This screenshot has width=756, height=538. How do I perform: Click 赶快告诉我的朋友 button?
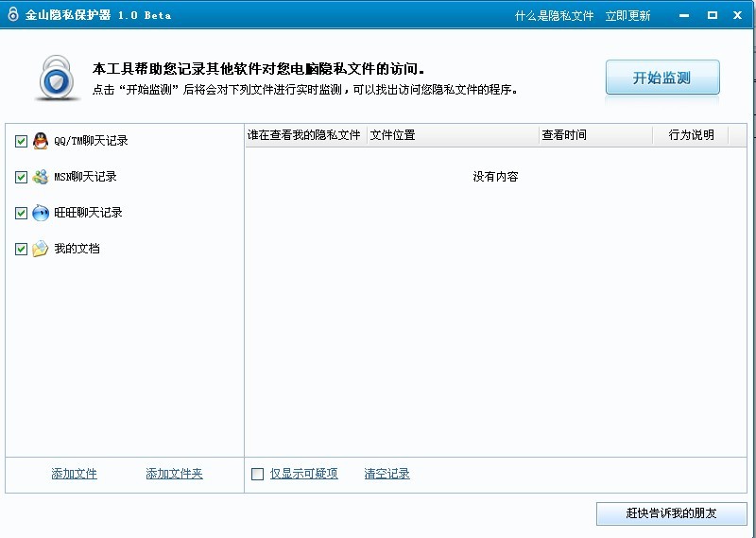coord(671,513)
